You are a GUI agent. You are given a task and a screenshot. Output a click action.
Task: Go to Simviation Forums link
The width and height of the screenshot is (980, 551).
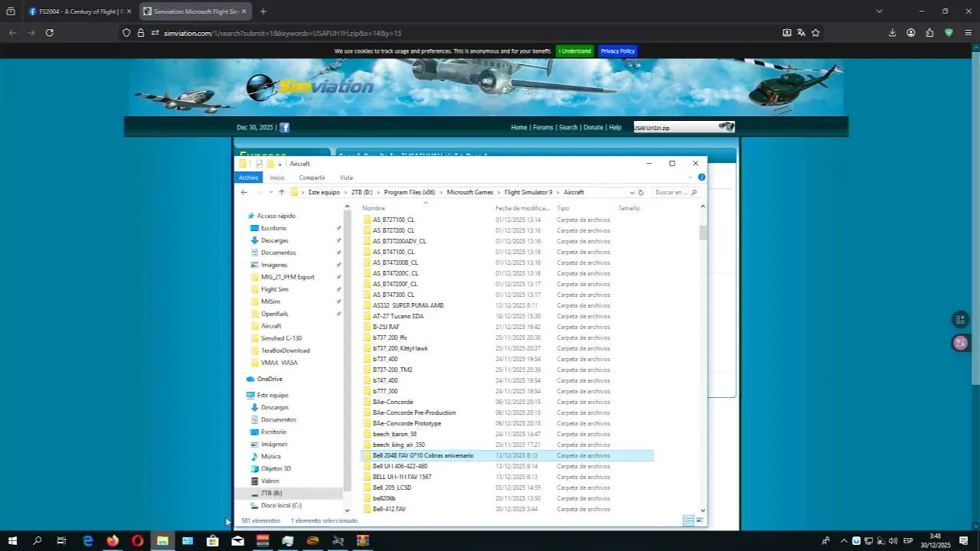coord(543,127)
